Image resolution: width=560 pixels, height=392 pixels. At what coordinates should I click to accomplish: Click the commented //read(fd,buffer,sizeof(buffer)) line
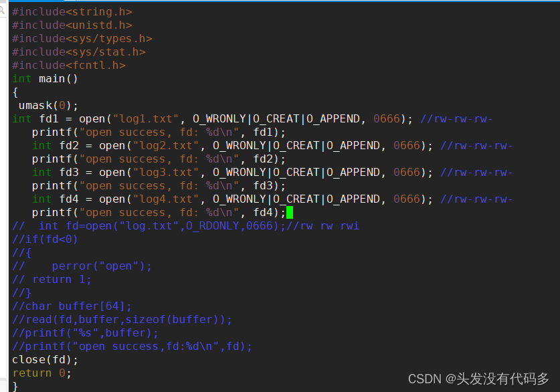pos(122,320)
